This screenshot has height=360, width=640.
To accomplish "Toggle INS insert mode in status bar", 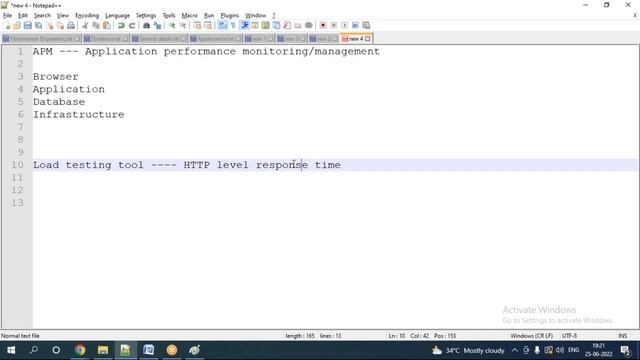I will 622,336.
